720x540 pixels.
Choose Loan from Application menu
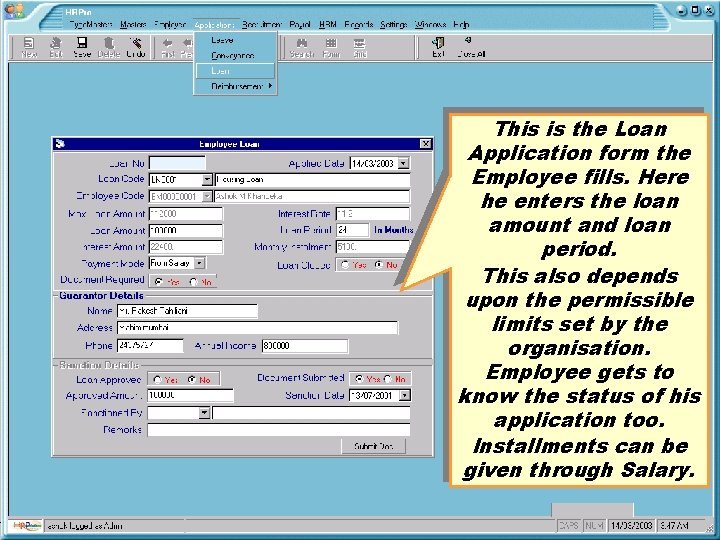coord(236,71)
